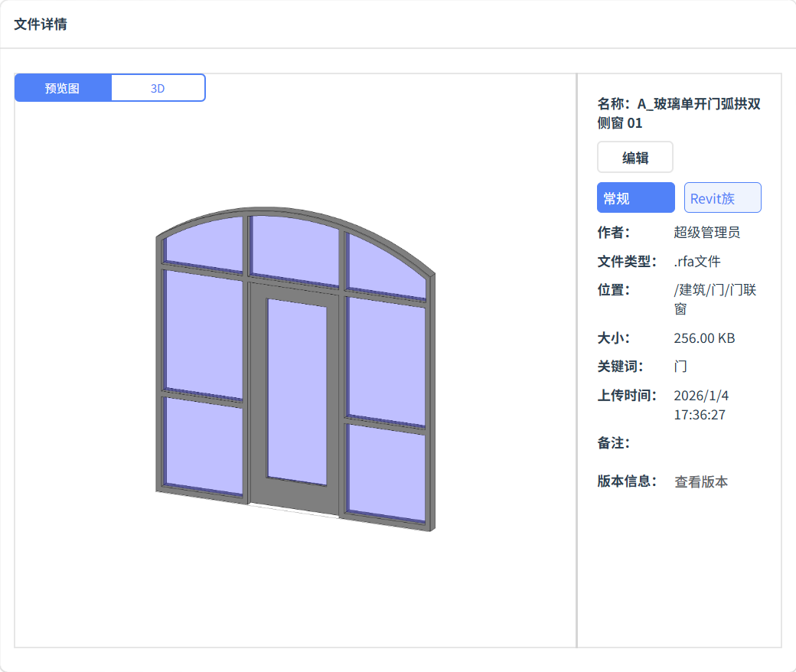Click the 编辑 button

pos(634,156)
